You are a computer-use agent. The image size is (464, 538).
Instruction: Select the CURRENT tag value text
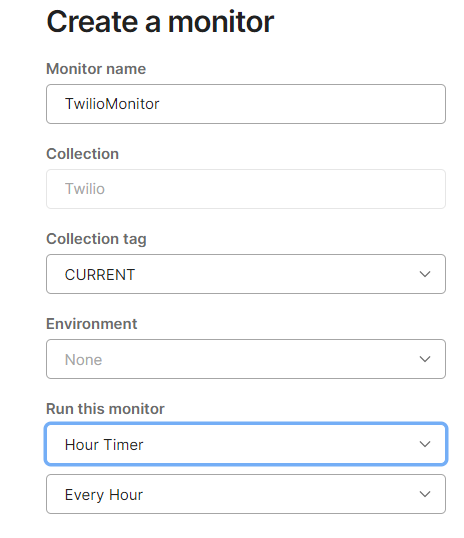(x=100, y=274)
